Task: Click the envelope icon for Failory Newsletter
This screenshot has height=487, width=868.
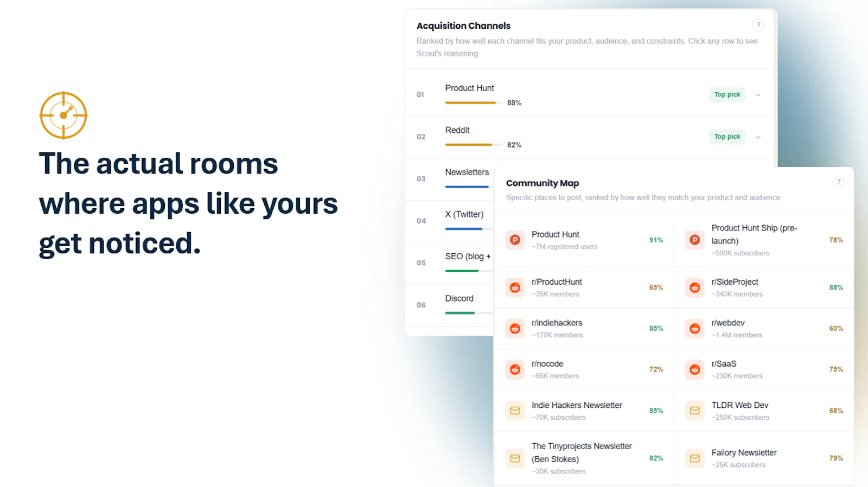Action: (x=694, y=458)
